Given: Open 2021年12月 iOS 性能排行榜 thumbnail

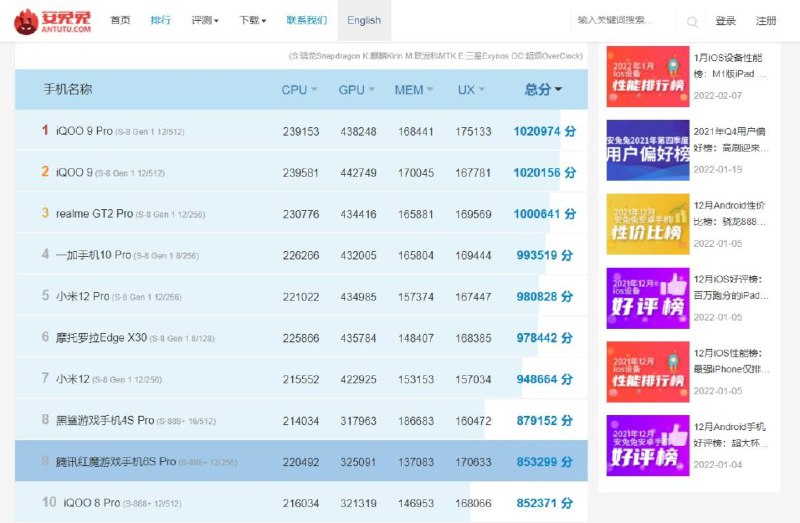Looking at the screenshot, I should (648, 372).
